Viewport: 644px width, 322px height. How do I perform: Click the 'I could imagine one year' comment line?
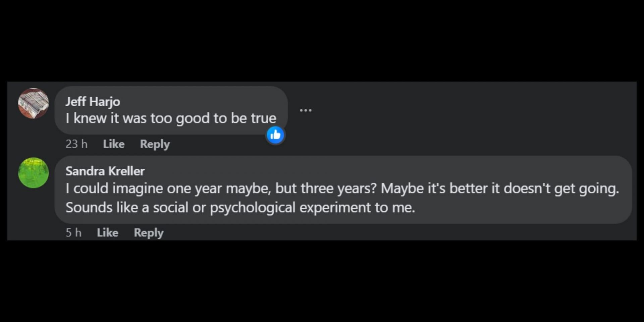[x=342, y=189]
